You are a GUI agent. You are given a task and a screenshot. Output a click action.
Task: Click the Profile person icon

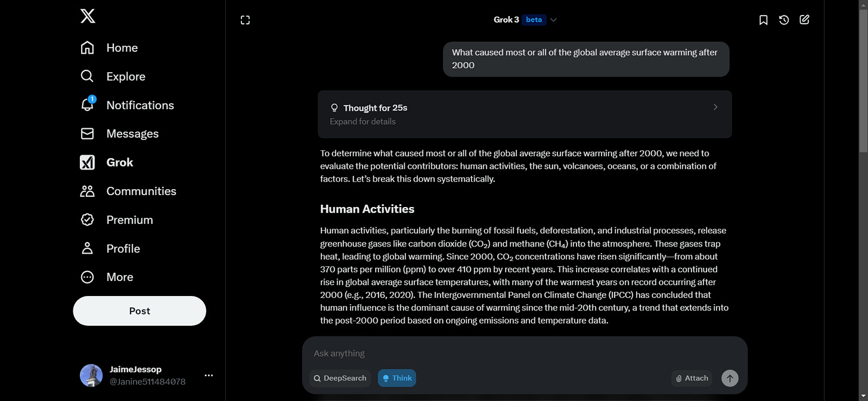tap(87, 248)
